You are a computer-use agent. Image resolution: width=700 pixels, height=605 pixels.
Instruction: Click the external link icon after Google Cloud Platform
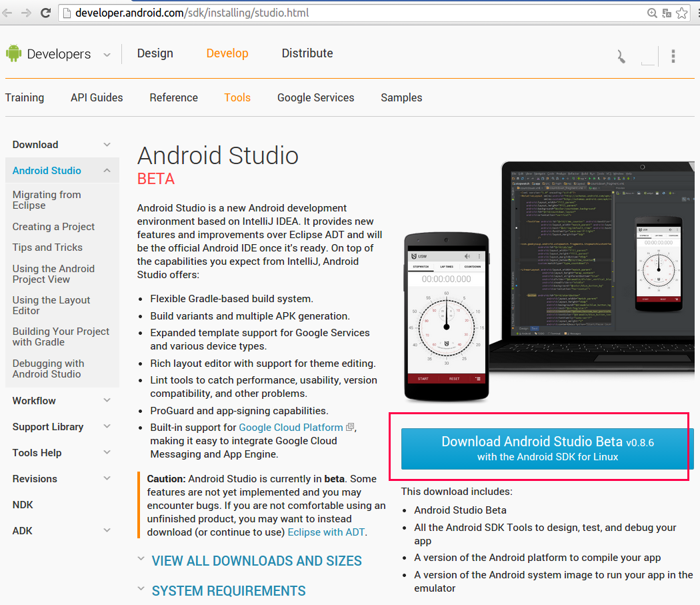tap(351, 427)
